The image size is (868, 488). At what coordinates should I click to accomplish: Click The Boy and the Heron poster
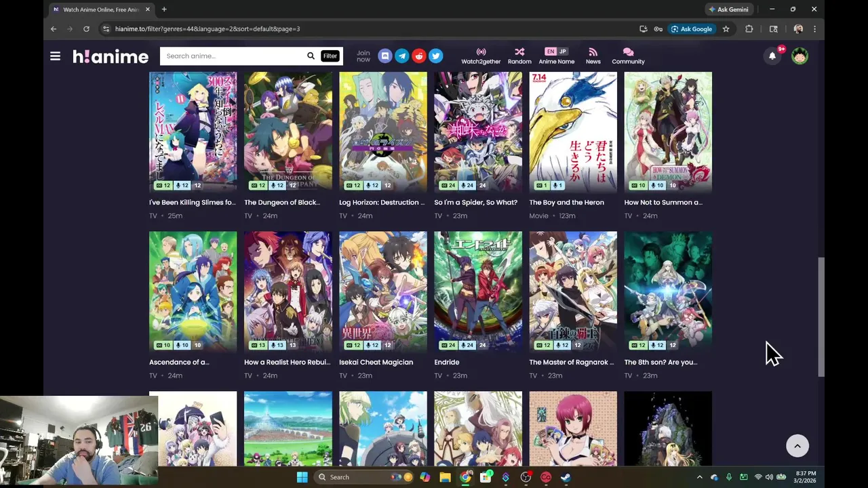(573, 132)
